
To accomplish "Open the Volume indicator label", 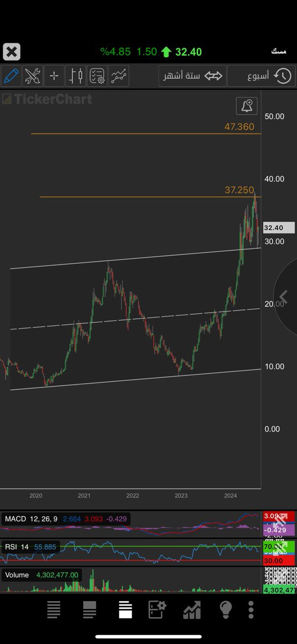I will [42, 575].
